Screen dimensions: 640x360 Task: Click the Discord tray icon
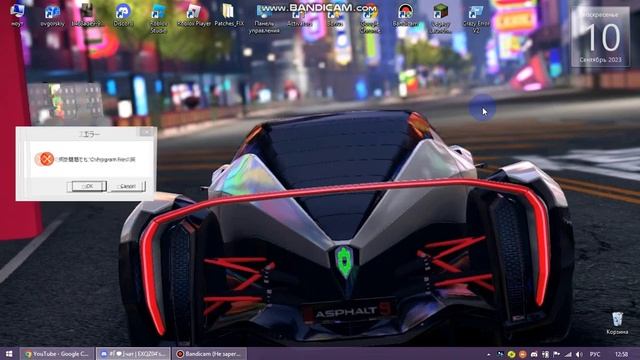[534, 354]
